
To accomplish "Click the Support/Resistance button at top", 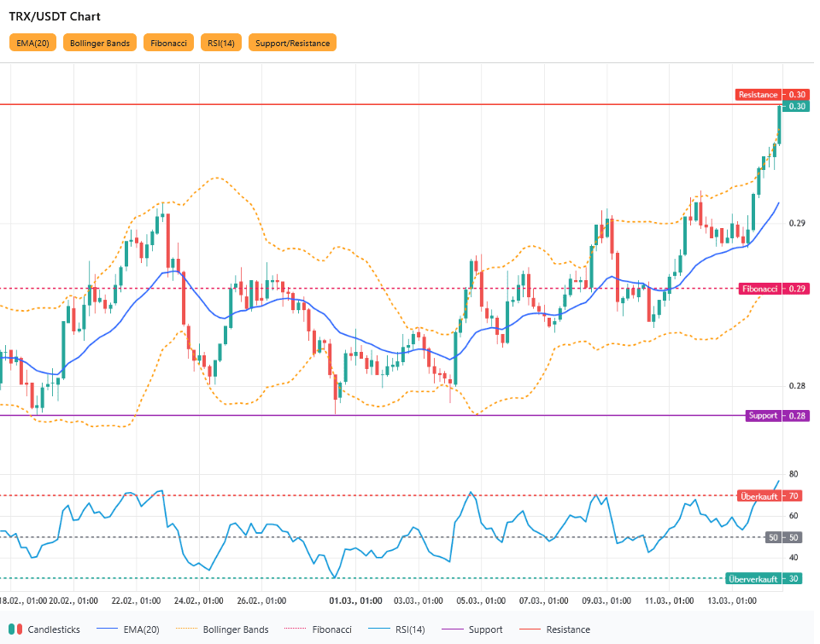I will [x=292, y=43].
